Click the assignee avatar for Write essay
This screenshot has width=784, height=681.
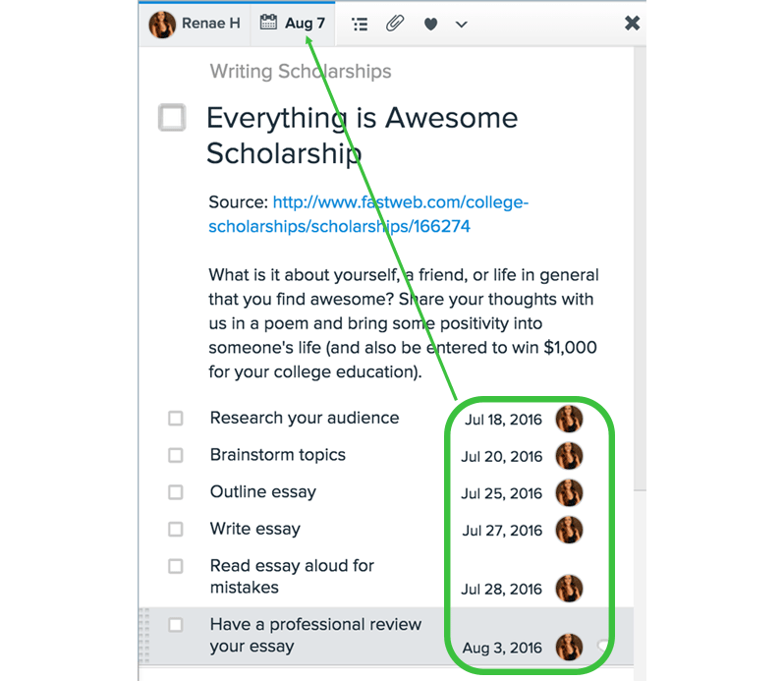pyautogui.click(x=569, y=530)
